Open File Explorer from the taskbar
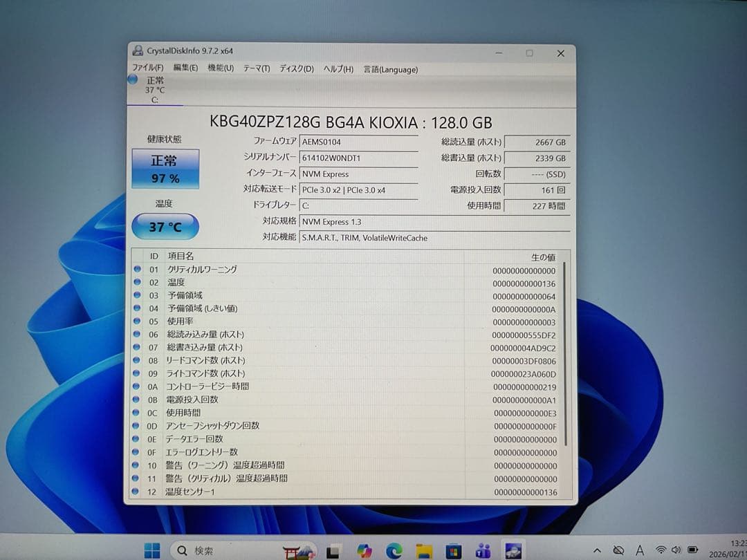Screen dimensions: 747x560 (423, 551)
